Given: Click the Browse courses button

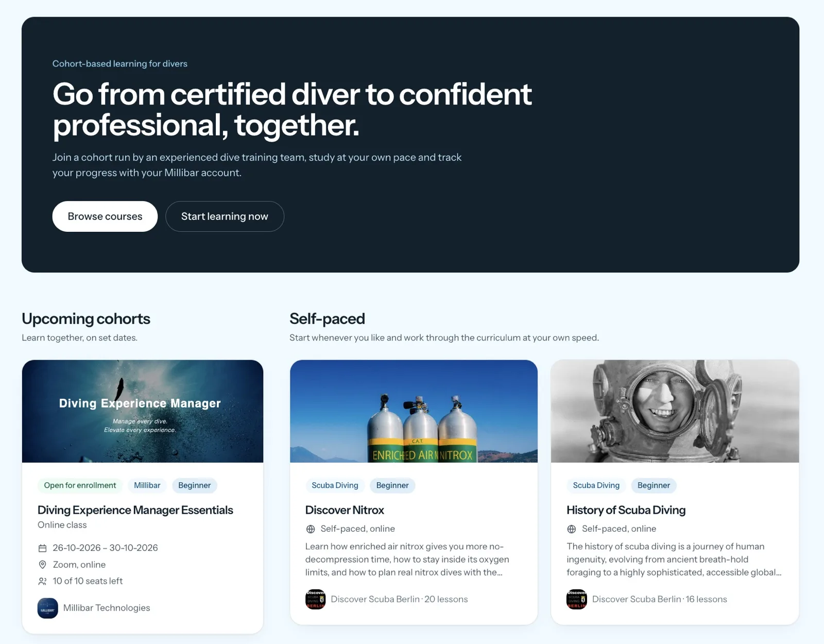Looking at the screenshot, I should point(105,216).
